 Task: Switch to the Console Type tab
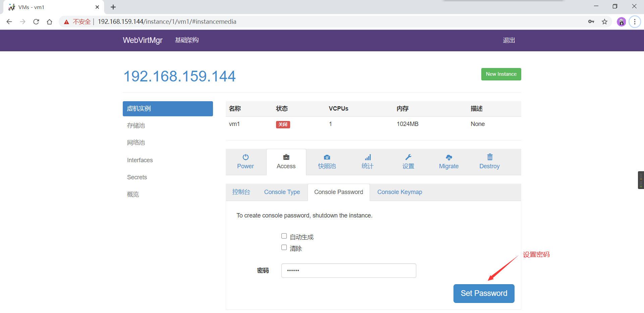(282, 192)
